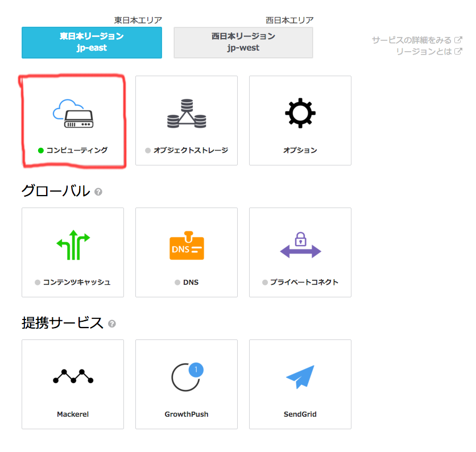Click gray status dot beside プライベートコネクト
This screenshot has height=452, width=476.
[265, 283]
